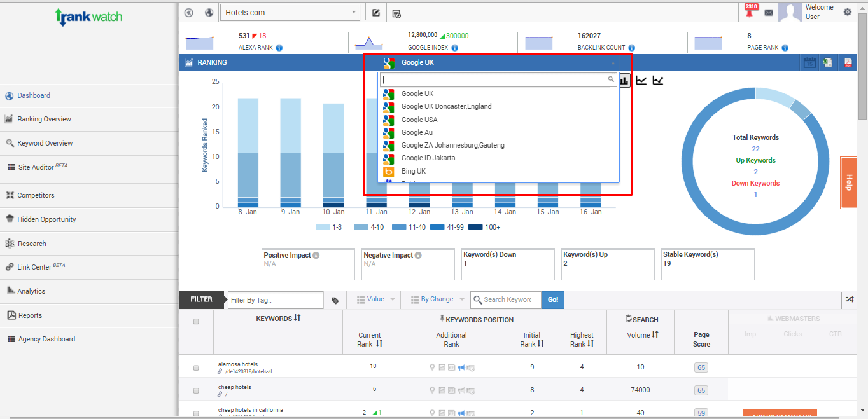The image size is (868, 419).
Task: Export ranking data to Excel
Action: click(x=827, y=63)
